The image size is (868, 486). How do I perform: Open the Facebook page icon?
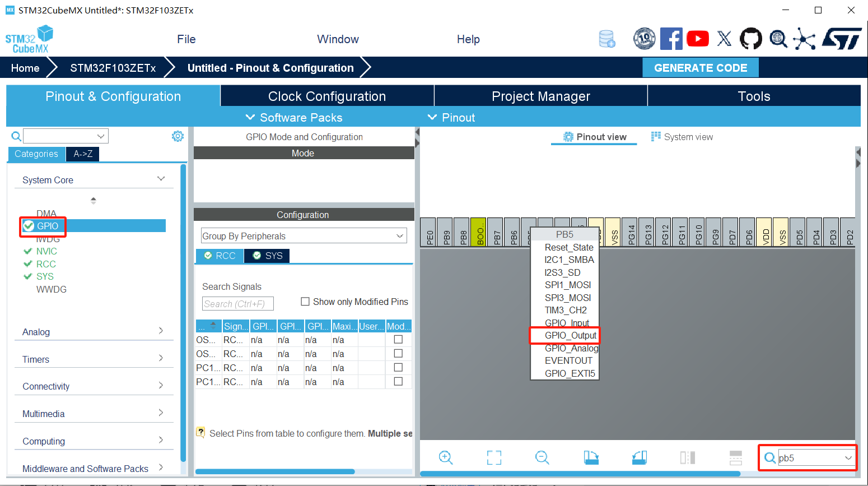[671, 39]
